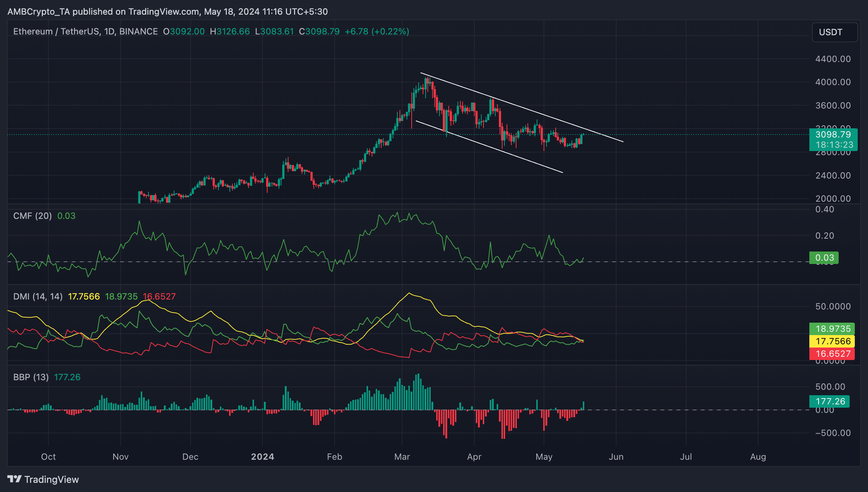This screenshot has height=492, width=868.
Task: Click the open value O3092.00
Action: 184,32
